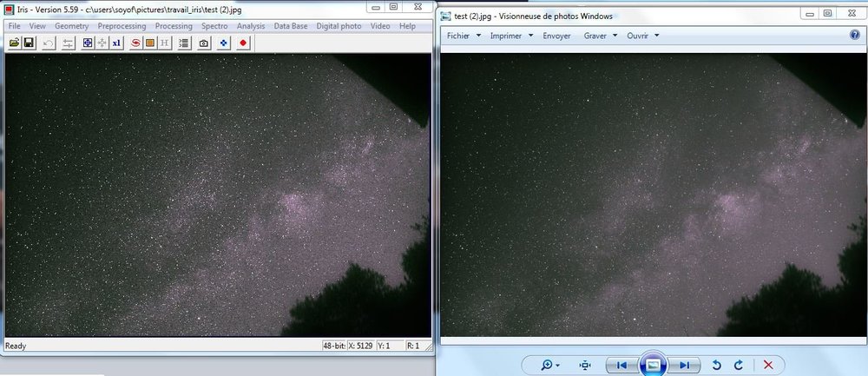Minimize the Visionneuse de photos window
This screenshot has height=376, width=868.
coord(812,13)
